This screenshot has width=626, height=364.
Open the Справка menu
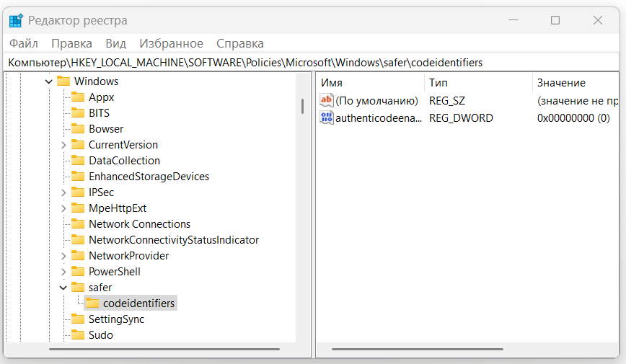coord(240,43)
